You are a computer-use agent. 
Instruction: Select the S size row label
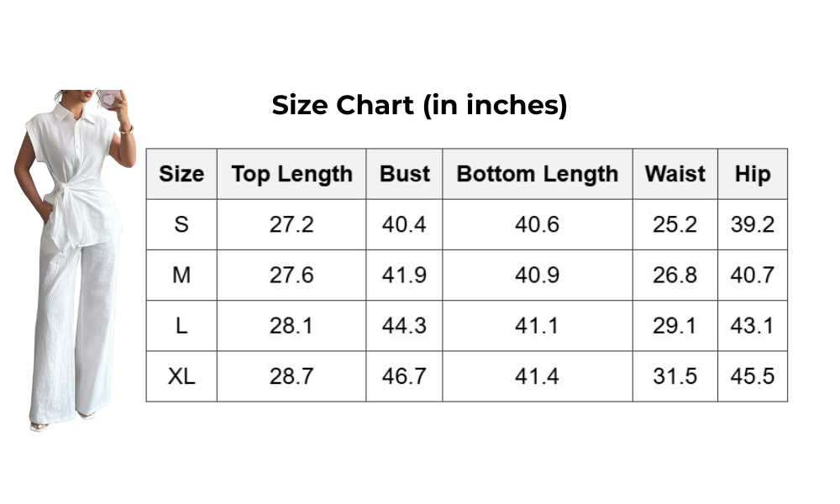tap(181, 225)
